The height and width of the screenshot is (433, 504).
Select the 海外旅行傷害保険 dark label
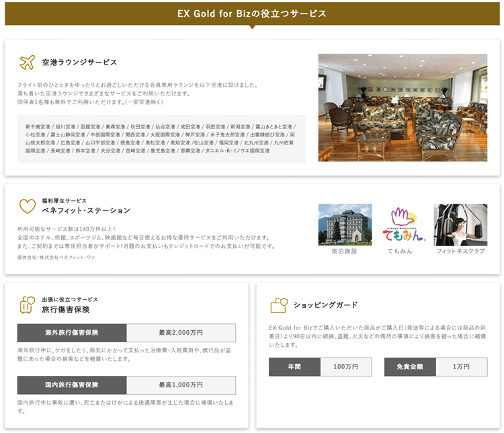72,333
